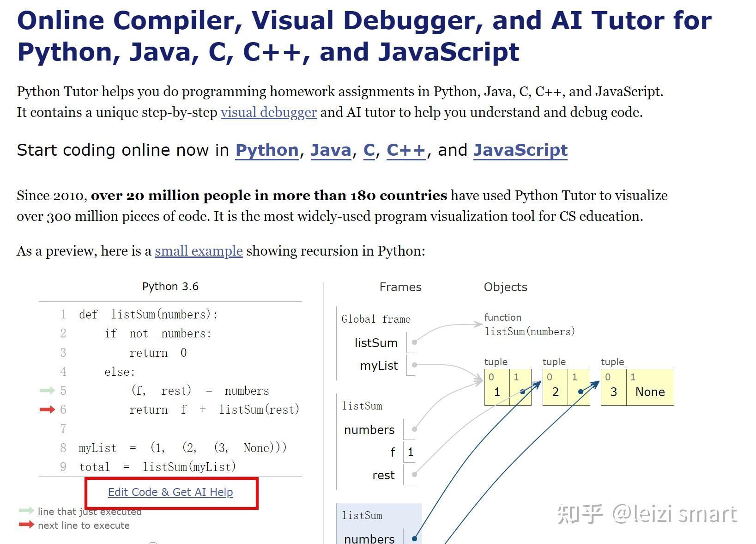Go to the JavaScript coding link

[x=520, y=150]
